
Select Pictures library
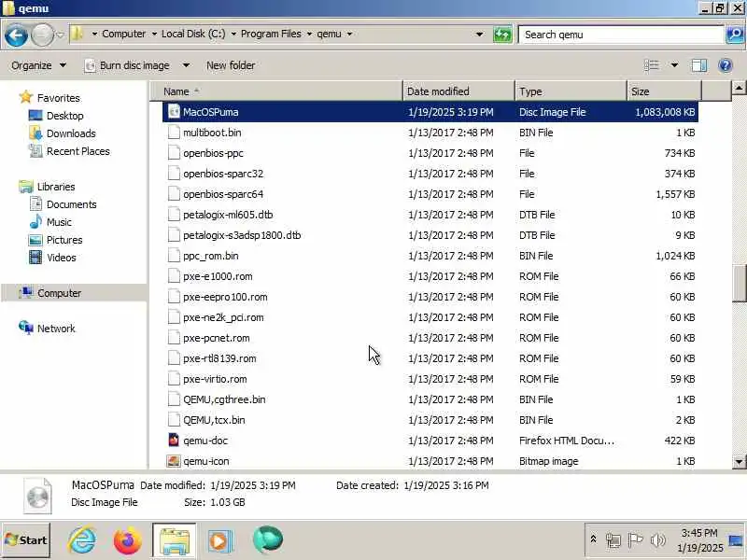(x=64, y=240)
